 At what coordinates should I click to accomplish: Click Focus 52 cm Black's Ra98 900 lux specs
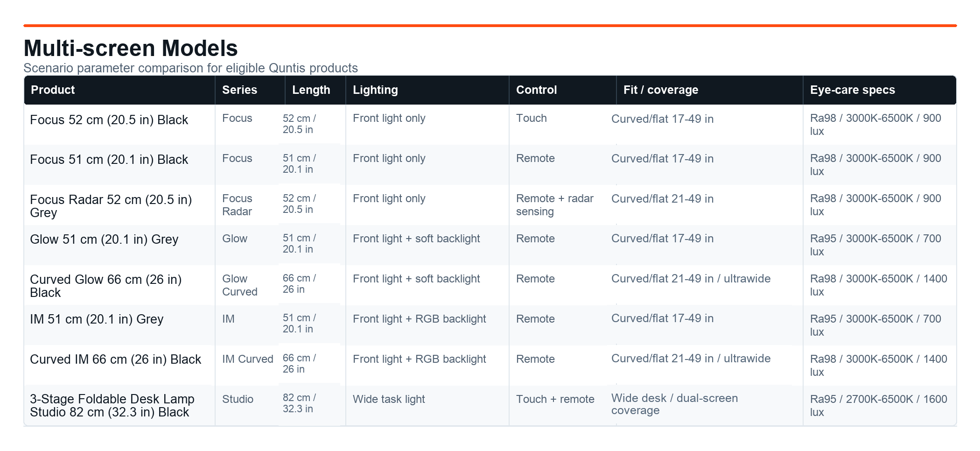click(875, 125)
